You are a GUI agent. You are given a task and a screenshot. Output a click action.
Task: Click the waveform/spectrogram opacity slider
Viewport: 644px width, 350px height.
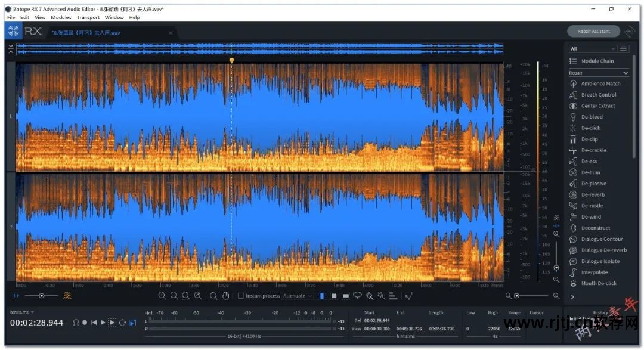pos(42,296)
